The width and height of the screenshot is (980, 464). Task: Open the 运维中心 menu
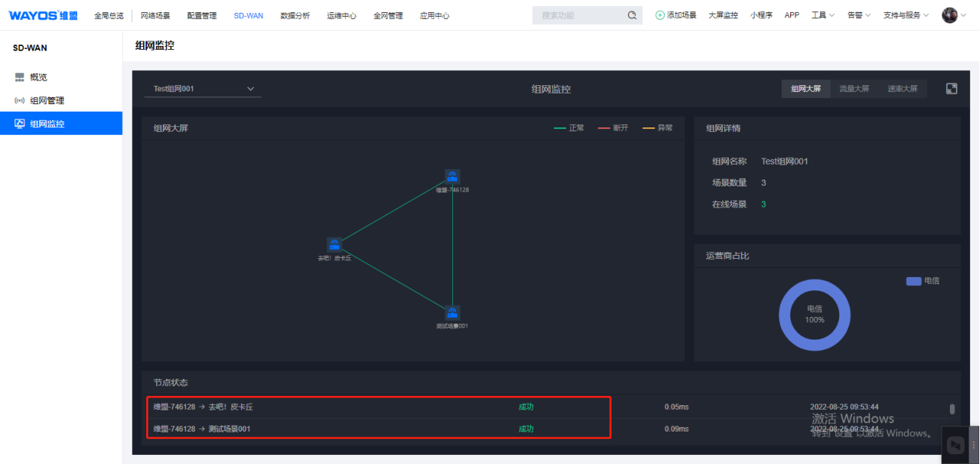[x=341, y=15]
